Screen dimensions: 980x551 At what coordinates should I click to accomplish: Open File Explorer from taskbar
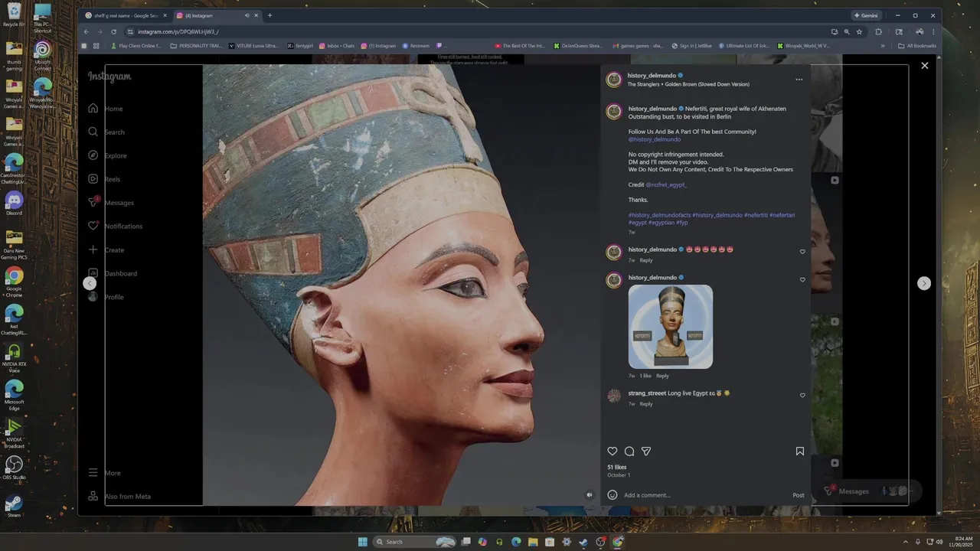533,542
